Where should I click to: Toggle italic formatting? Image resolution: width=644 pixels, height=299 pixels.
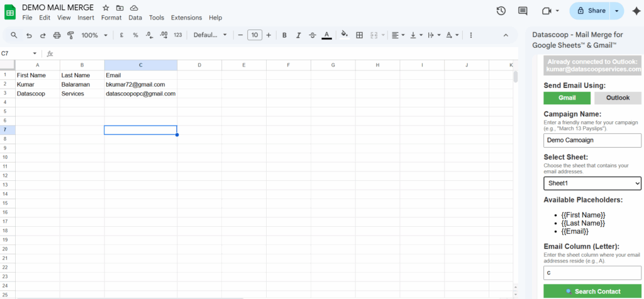point(298,35)
